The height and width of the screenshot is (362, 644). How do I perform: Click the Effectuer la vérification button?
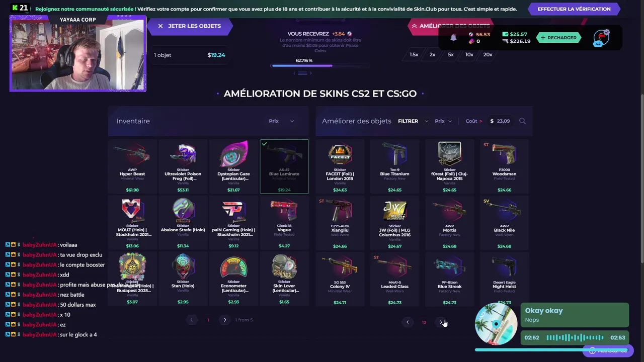pos(574,9)
